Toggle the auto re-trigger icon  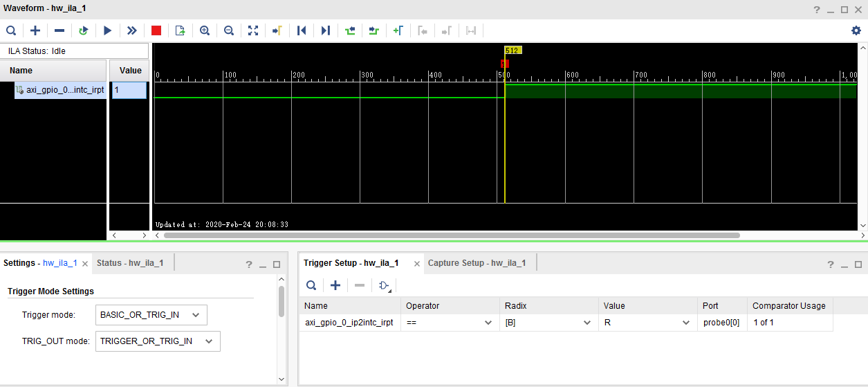pos(84,30)
